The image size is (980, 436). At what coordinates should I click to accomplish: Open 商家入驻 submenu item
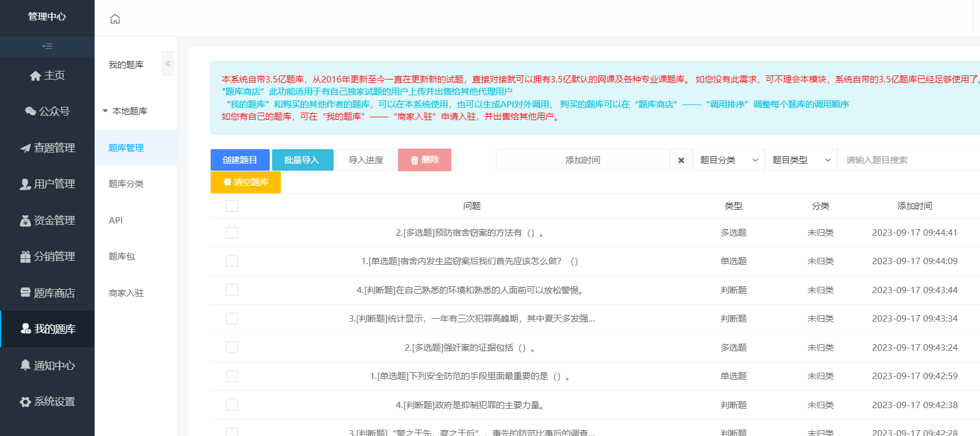pos(136,293)
